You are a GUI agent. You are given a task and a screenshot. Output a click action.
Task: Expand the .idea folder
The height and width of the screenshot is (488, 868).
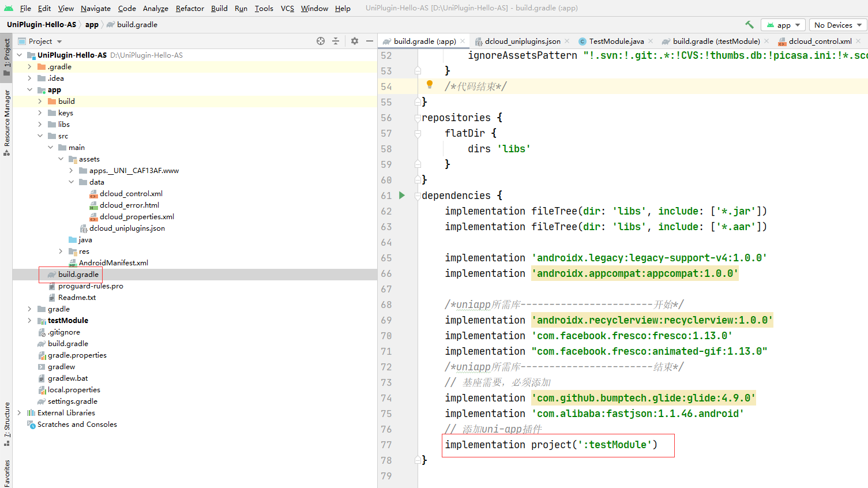click(x=30, y=78)
